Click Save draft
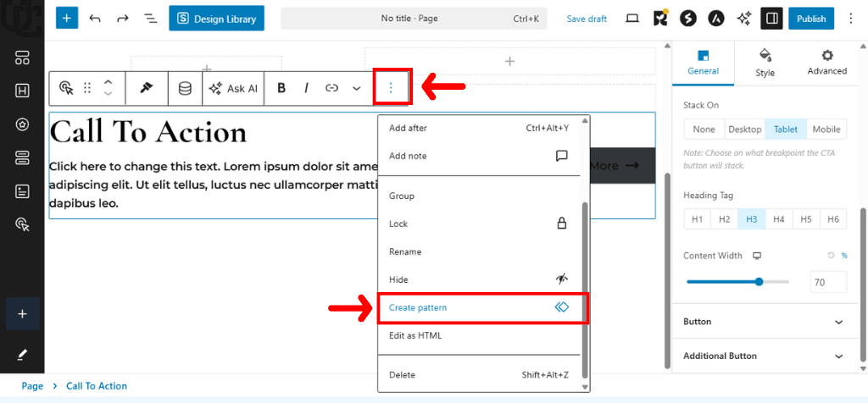 tap(587, 19)
